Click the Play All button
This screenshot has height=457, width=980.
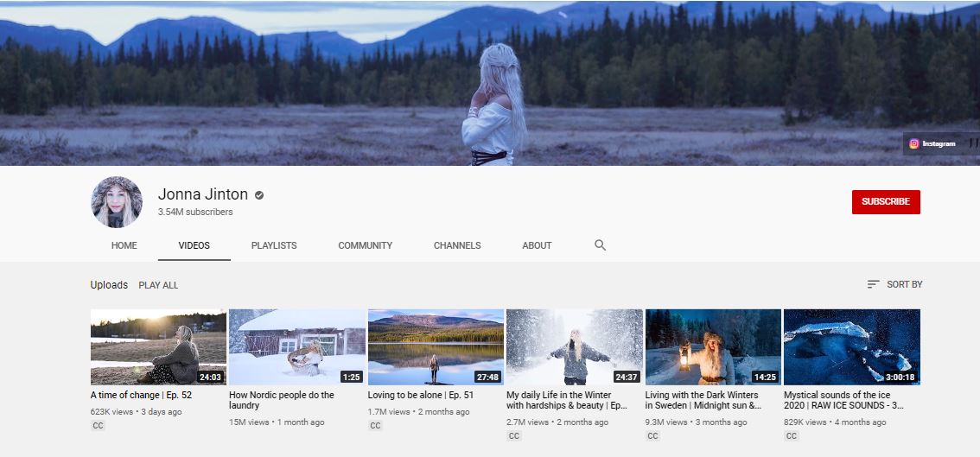pyautogui.click(x=158, y=285)
